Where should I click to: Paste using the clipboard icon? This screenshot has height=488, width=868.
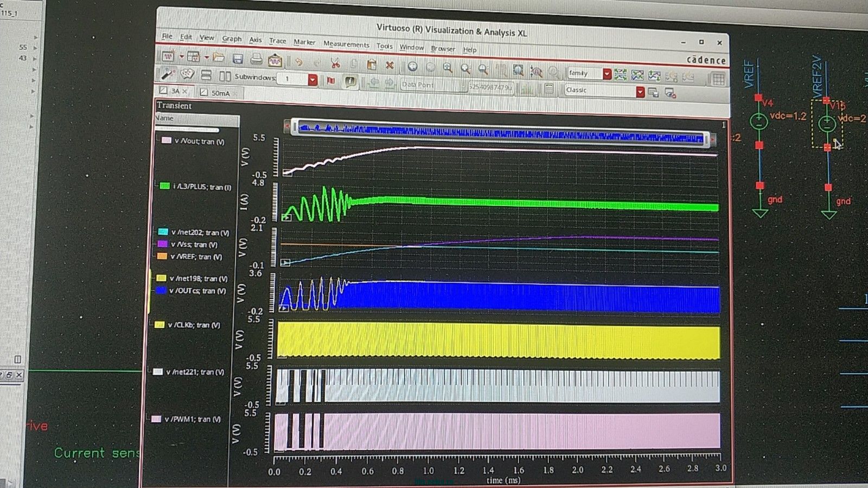click(372, 65)
